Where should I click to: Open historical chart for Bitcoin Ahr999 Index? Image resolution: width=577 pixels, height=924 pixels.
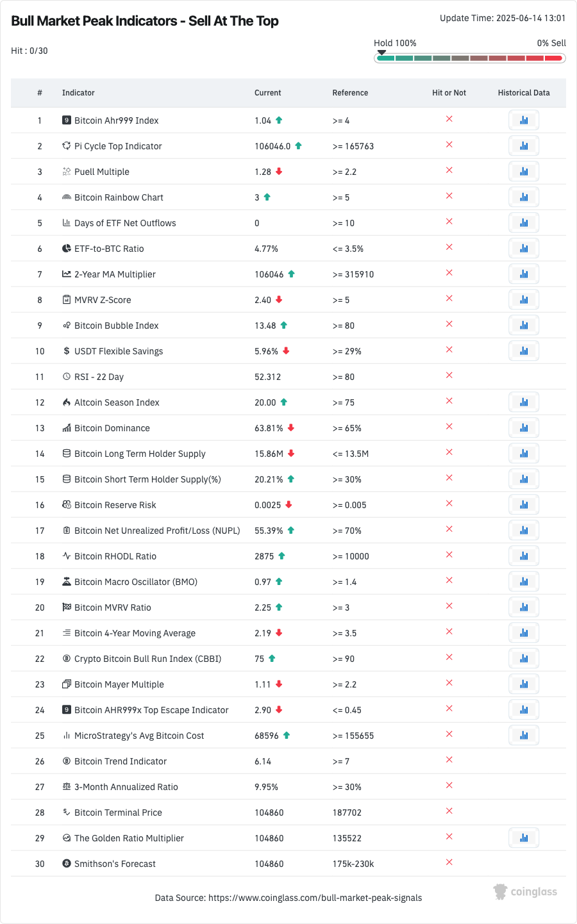[524, 120]
